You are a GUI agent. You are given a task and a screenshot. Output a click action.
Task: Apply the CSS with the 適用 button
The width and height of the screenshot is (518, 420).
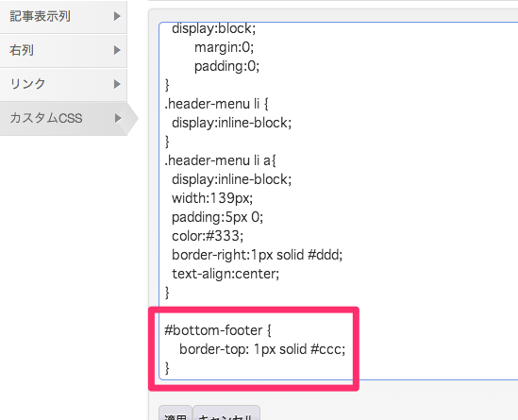175,413
